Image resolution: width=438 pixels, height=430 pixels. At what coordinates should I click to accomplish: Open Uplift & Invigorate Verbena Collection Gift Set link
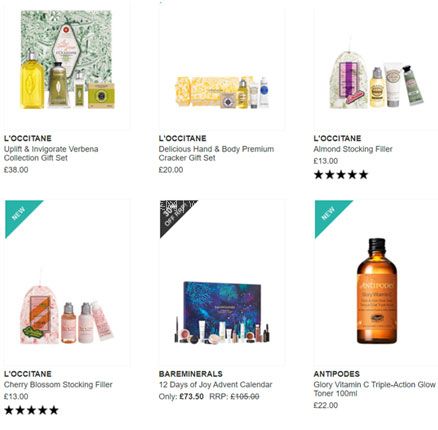click(51, 153)
